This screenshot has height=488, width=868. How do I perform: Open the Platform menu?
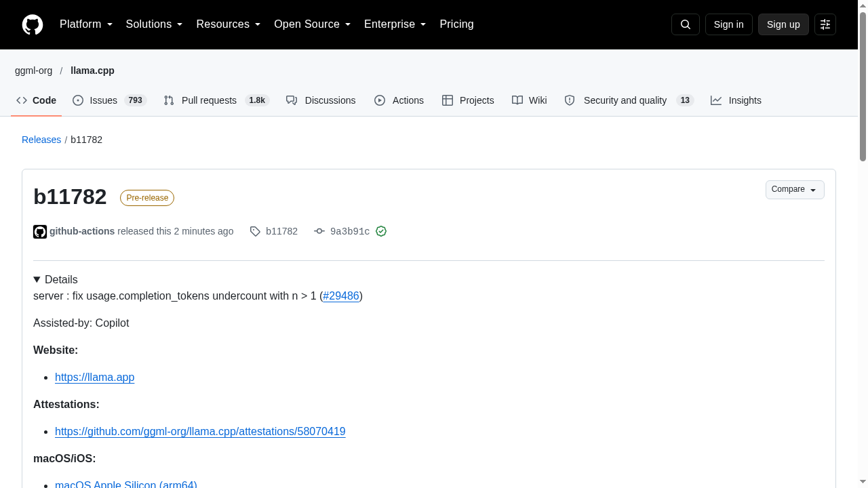click(86, 24)
